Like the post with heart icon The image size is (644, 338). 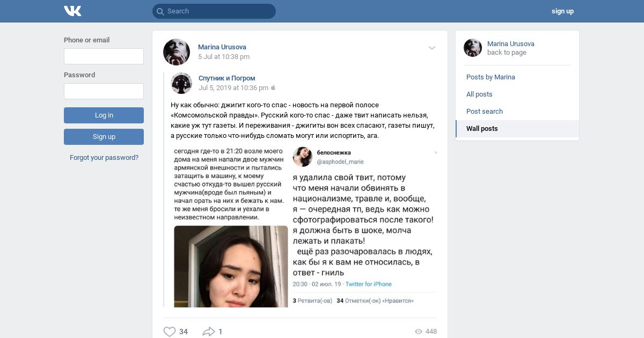[170, 332]
